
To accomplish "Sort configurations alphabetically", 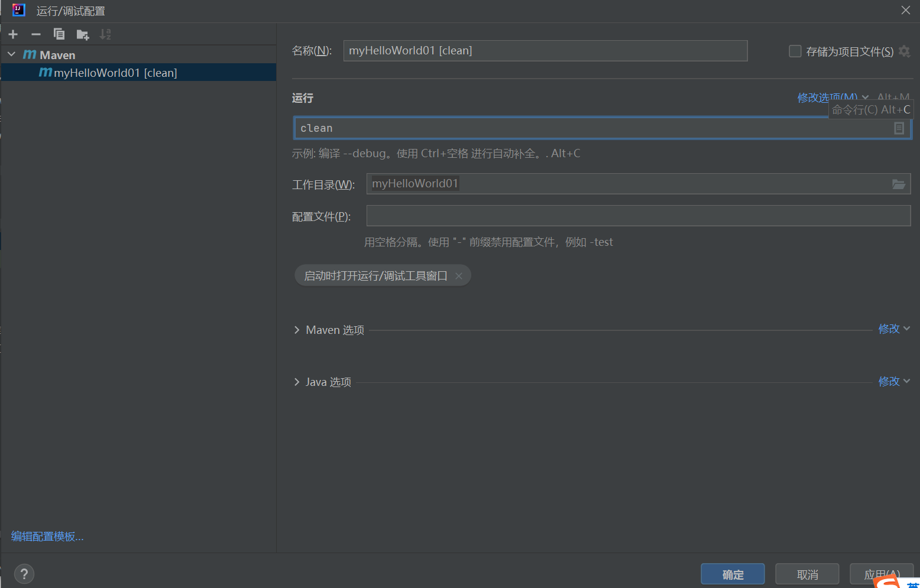I will 105,34.
